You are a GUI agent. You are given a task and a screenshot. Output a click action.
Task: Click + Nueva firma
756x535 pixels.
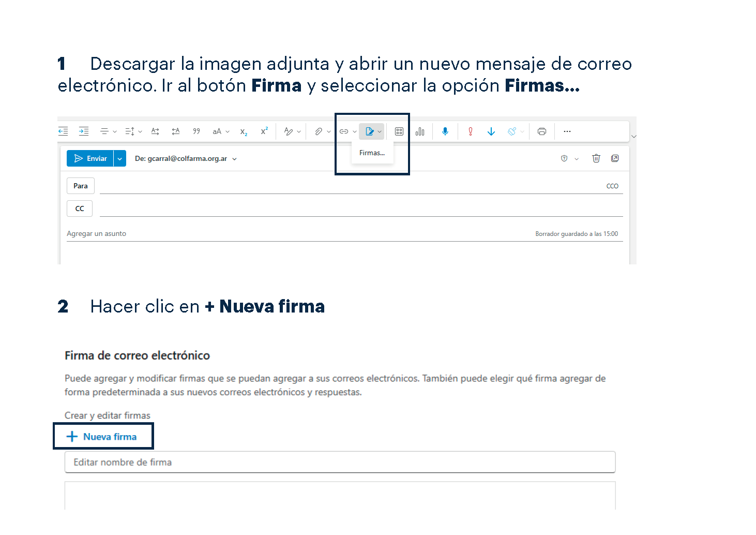[103, 437]
